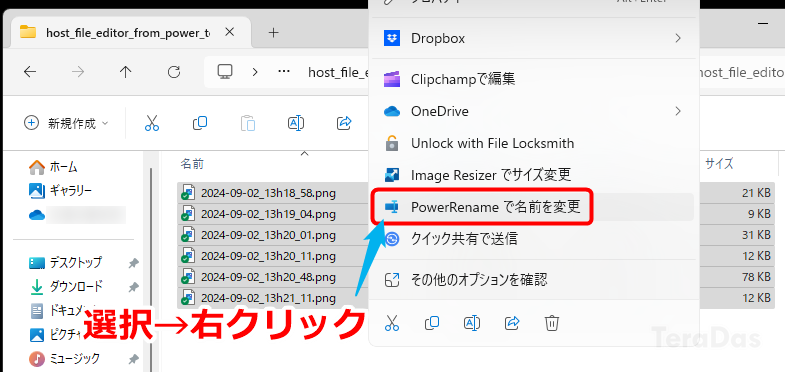Choose Clipchampで編集 from context menu
This screenshot has height=372, width=785.
(x=533, y=79)
